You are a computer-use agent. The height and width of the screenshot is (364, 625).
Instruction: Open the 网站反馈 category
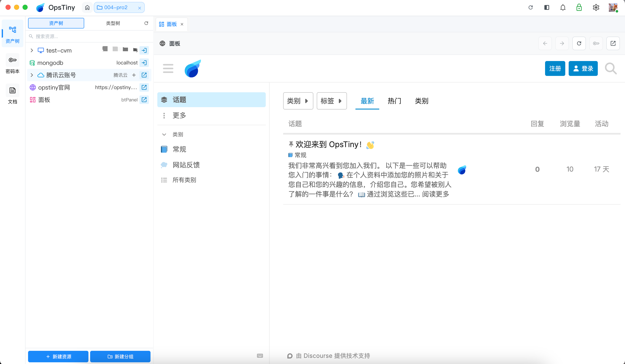click(x=212, y=165)
